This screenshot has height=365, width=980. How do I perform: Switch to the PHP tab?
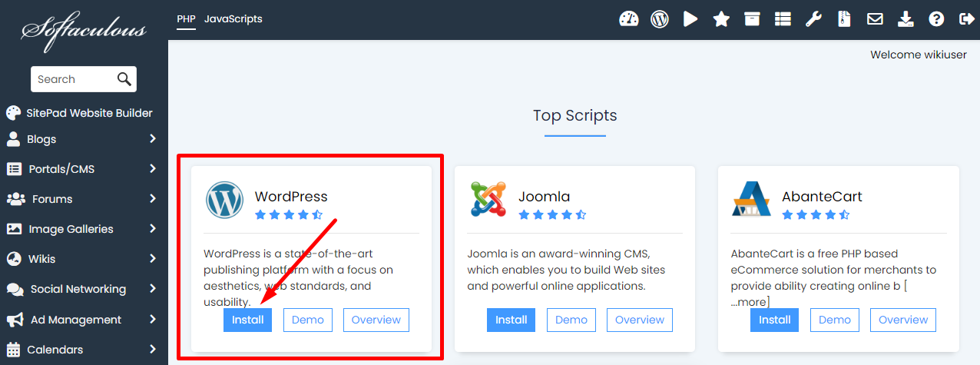[186, 19]
